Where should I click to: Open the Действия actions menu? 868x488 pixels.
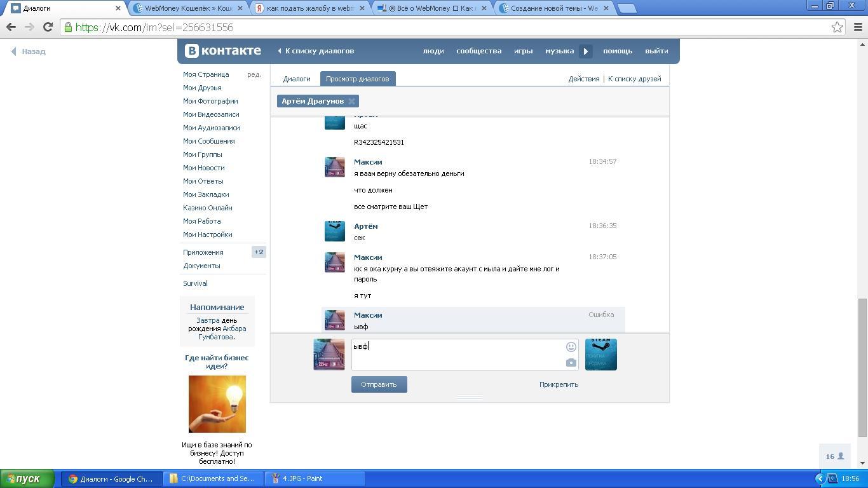click(x=584, y=79)
